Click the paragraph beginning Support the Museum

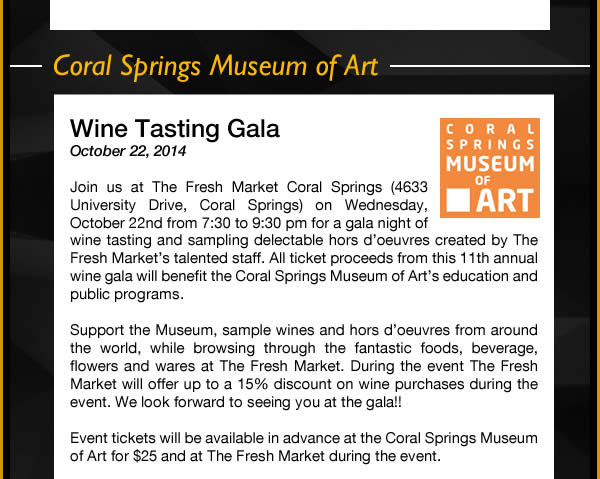coord(304,366)
